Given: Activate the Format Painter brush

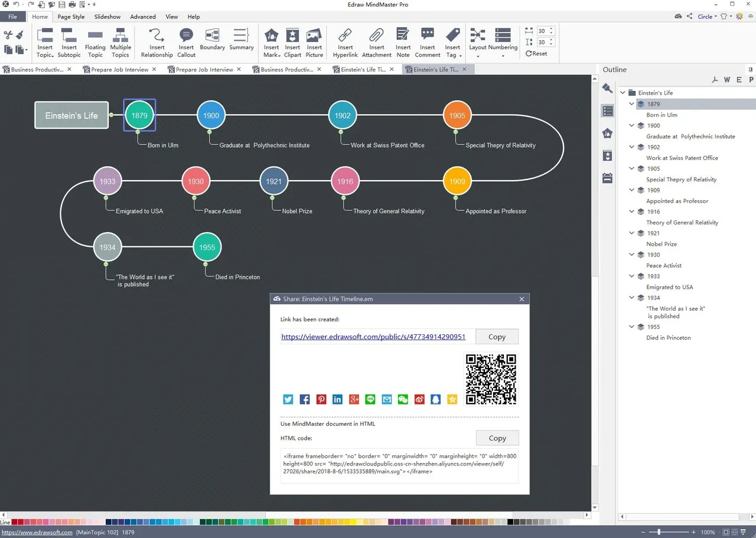Looking at the screenshot, I should [x=19, y=35].
